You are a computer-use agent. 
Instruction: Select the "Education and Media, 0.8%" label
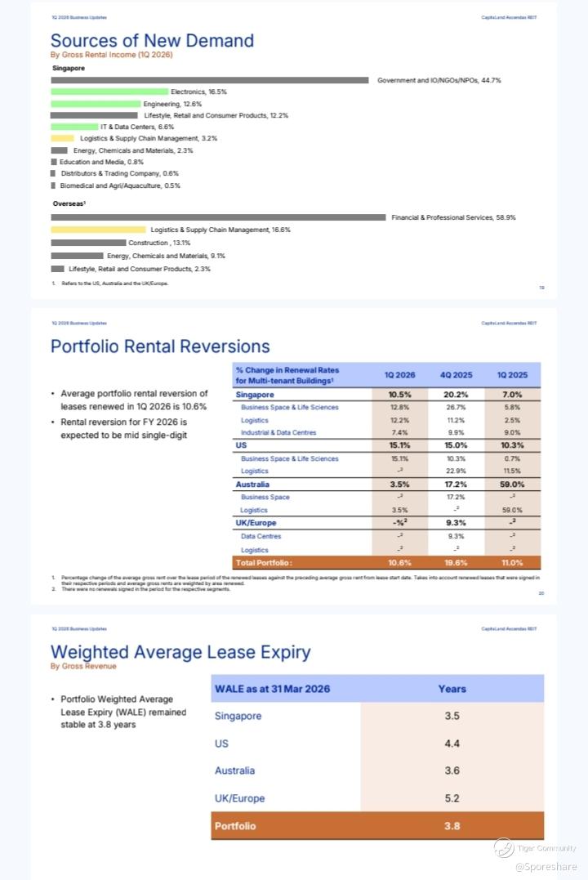click(x=101, y=162)
